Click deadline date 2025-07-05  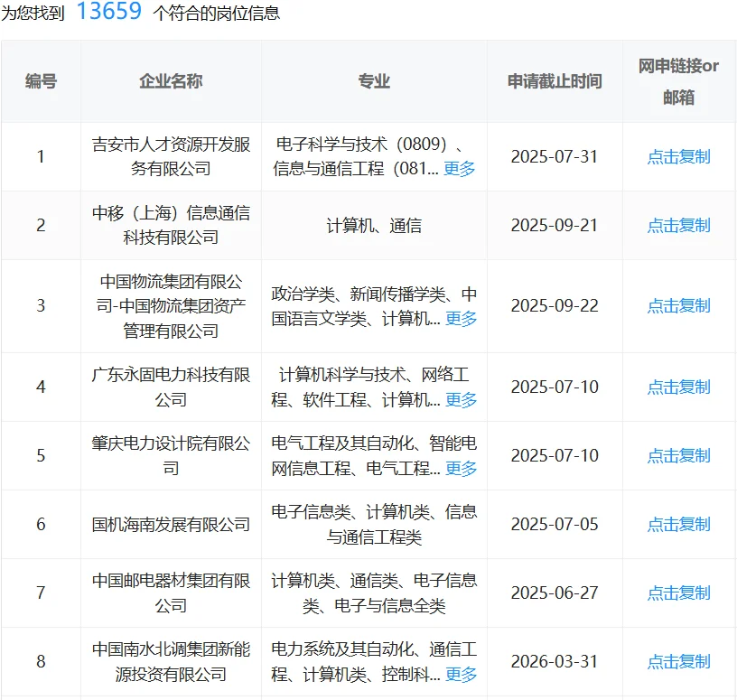[x=555, y=524]
